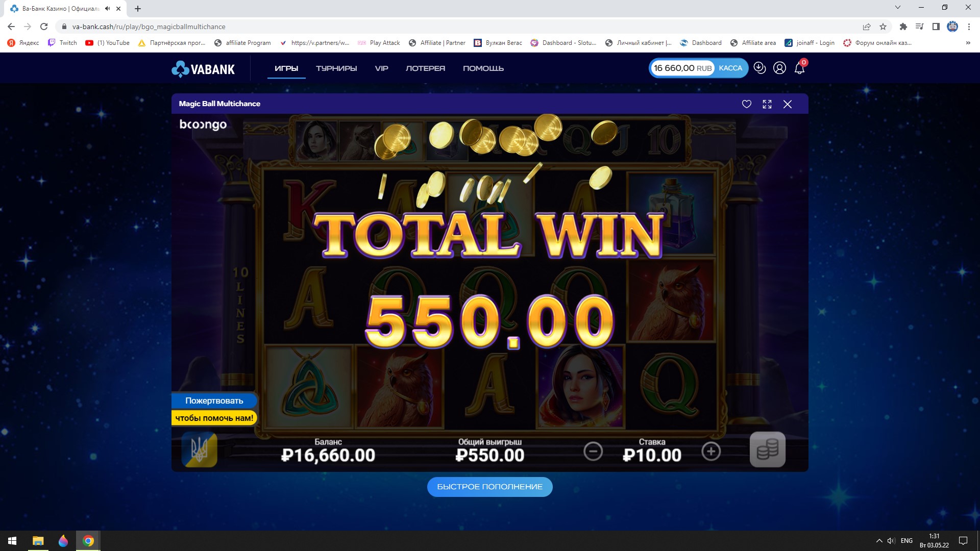Click the Быстрое пополнение button
Image resolution: width=980 pixels, height=551 pixels.
pyautogui.click(x=489, y=487)
